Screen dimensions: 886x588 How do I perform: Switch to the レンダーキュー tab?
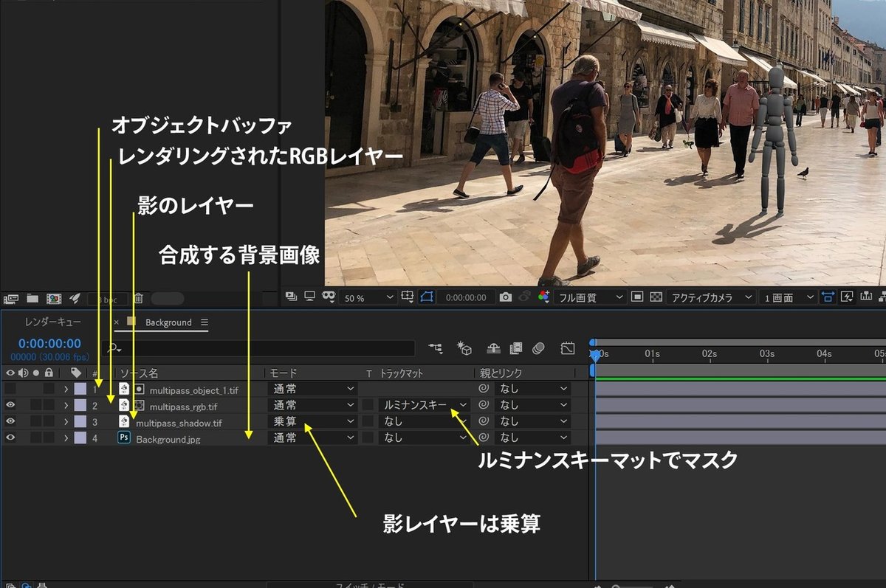(52, 322)
